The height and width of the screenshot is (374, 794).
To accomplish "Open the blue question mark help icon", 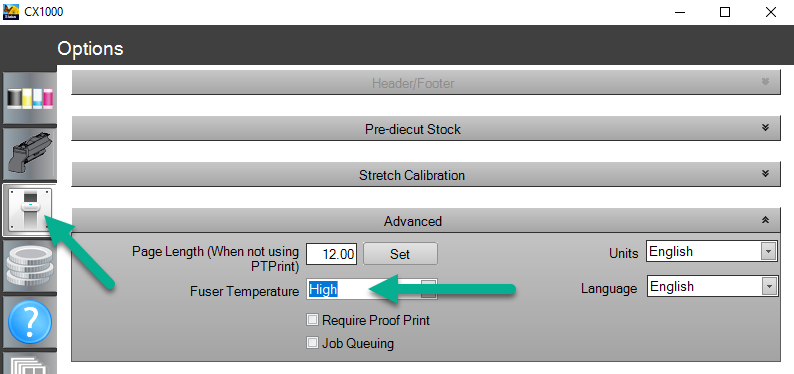I will point(29,322).
